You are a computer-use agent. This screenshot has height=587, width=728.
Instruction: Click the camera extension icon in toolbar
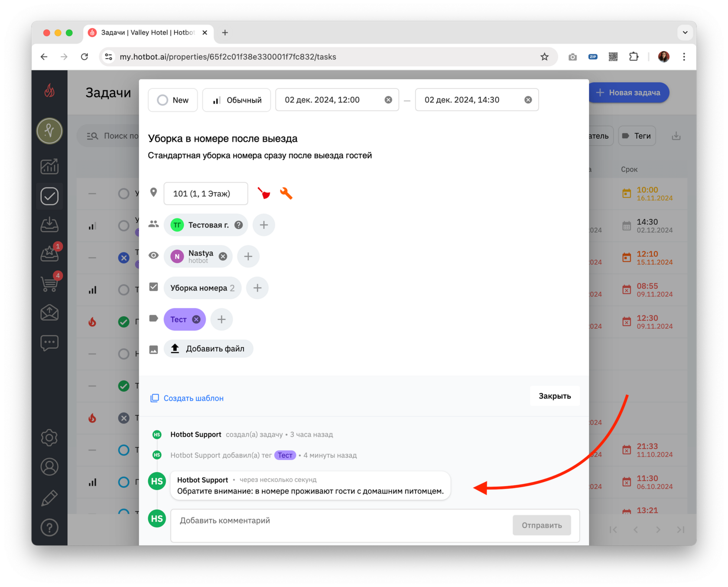click(x=572, y=57)
